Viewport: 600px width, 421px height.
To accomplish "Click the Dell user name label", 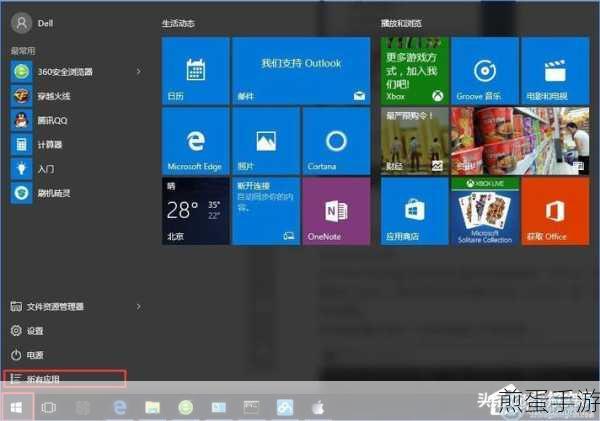I will coord(45,23).
